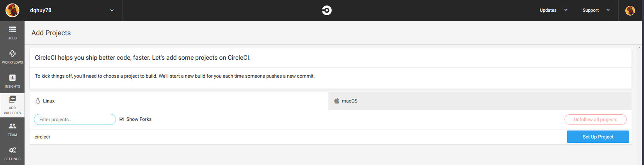Switch to the Linux tab
The image size is (644, 165).
(x=49, y=101)
